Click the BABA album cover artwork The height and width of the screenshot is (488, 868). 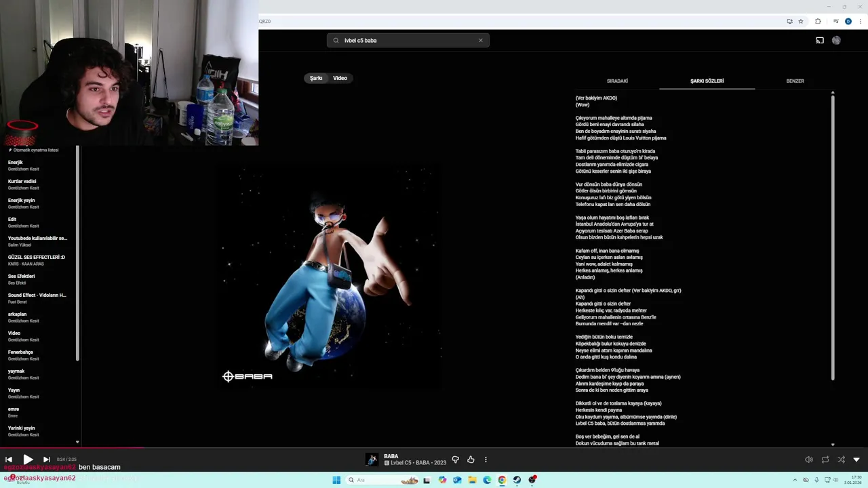[x=330, y=276]
